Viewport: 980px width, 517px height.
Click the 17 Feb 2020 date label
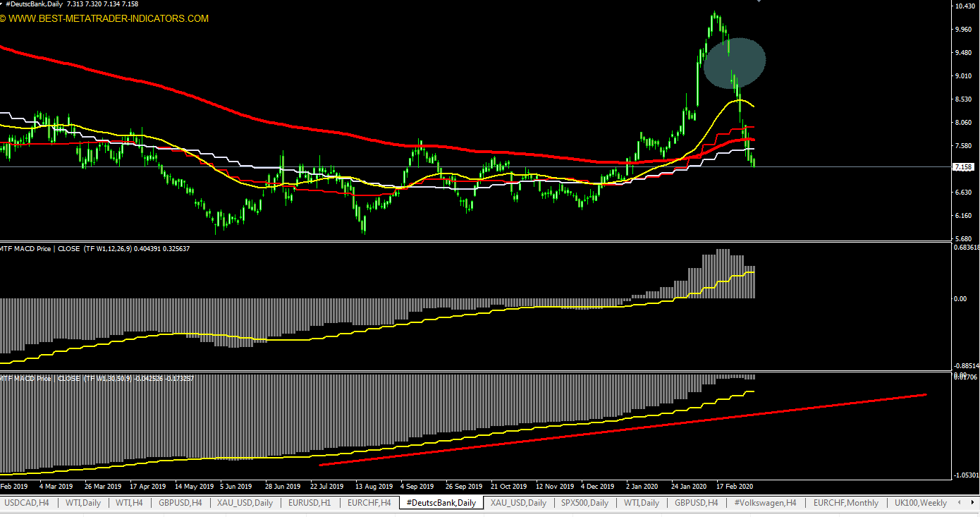tap(735, 487)
